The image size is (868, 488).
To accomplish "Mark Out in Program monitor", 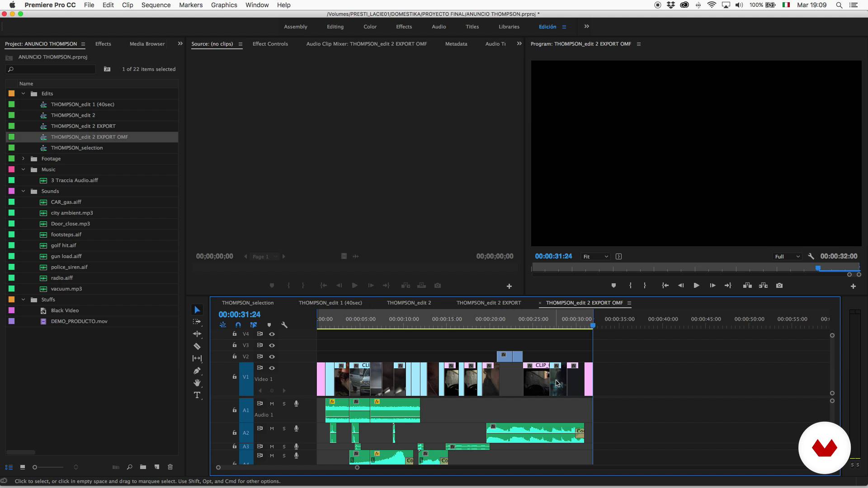I will (x=645, y=286).
